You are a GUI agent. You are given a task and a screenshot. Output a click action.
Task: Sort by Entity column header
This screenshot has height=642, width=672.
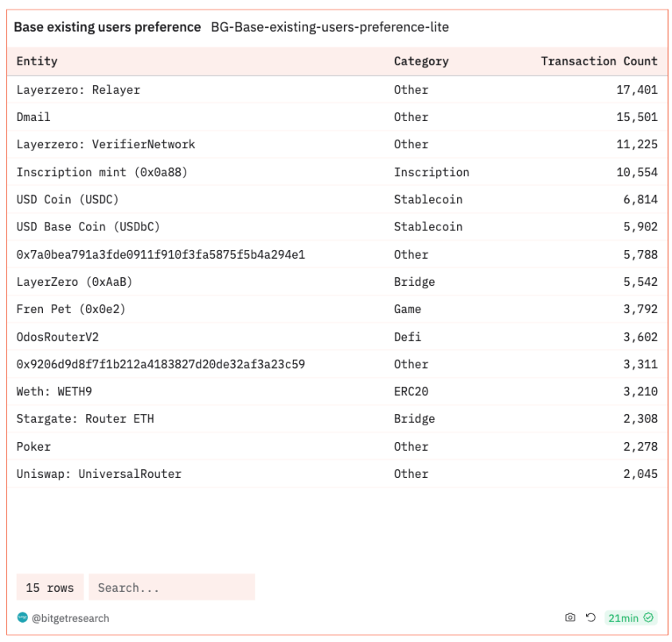point(37,61)
